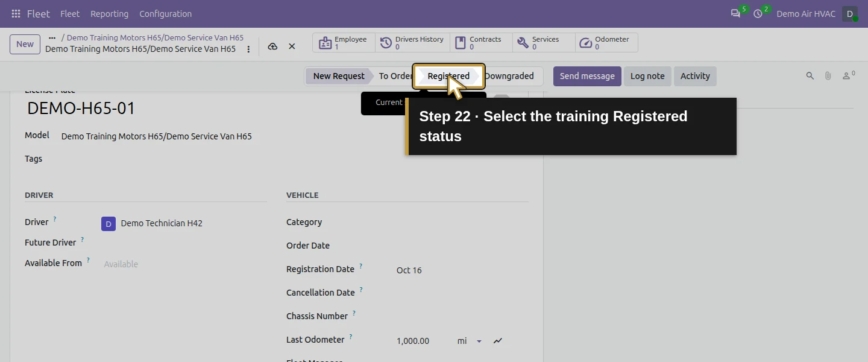Open user avatar menu D
The height and width of the screenshot is (362, 868).
850,13
